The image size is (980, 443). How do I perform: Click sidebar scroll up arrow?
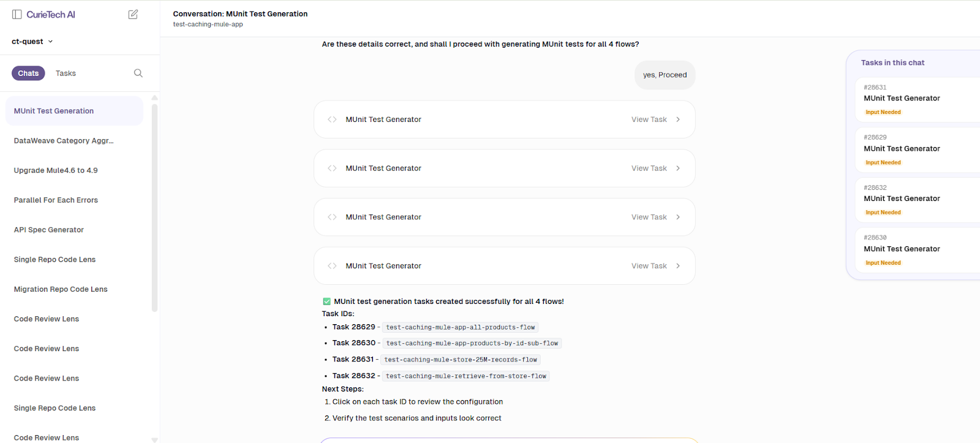click(x=154, y=97)
